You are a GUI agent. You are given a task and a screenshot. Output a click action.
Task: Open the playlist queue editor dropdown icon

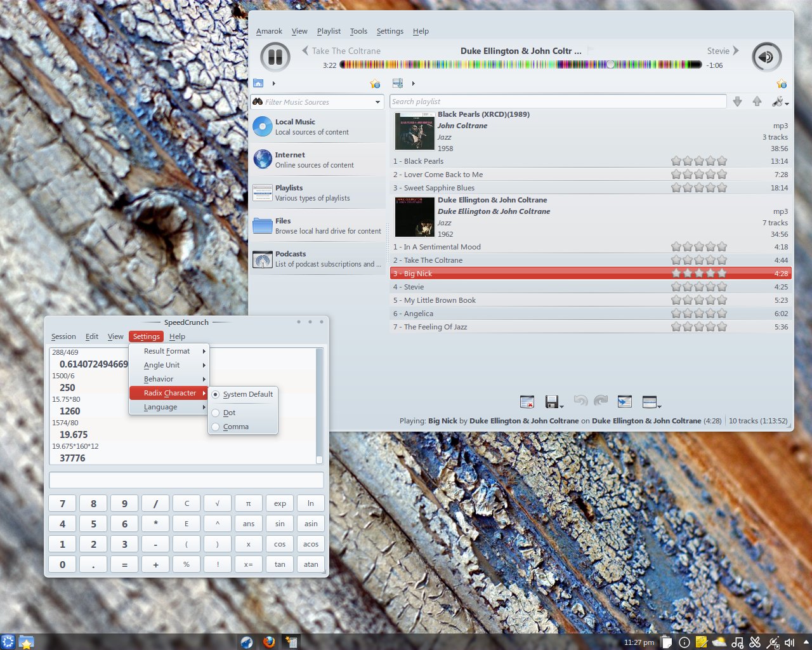(652, 402)
